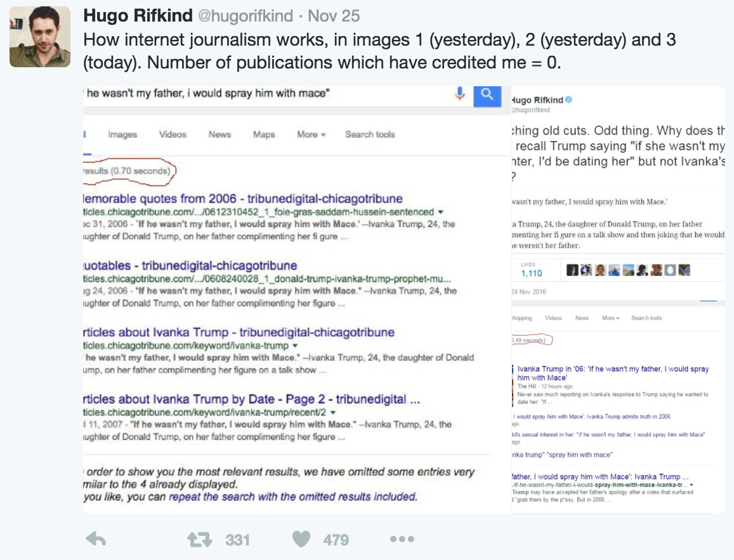The image size is (734, 560).
Task: Click the @hugorifkind handle in embedded tweet
Action: (x=530, y=110)
